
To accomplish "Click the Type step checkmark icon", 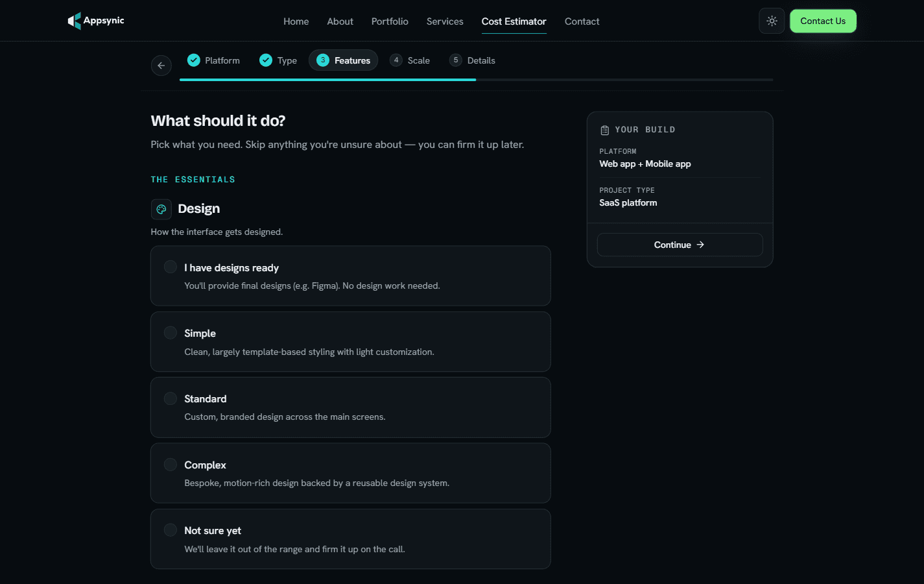I will point(266,60).
